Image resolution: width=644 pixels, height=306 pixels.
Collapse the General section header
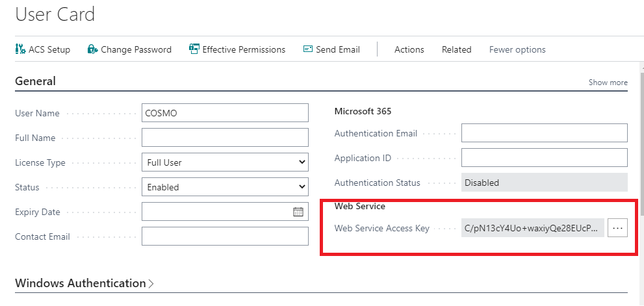pyautogui.click(x=36, y=81)
